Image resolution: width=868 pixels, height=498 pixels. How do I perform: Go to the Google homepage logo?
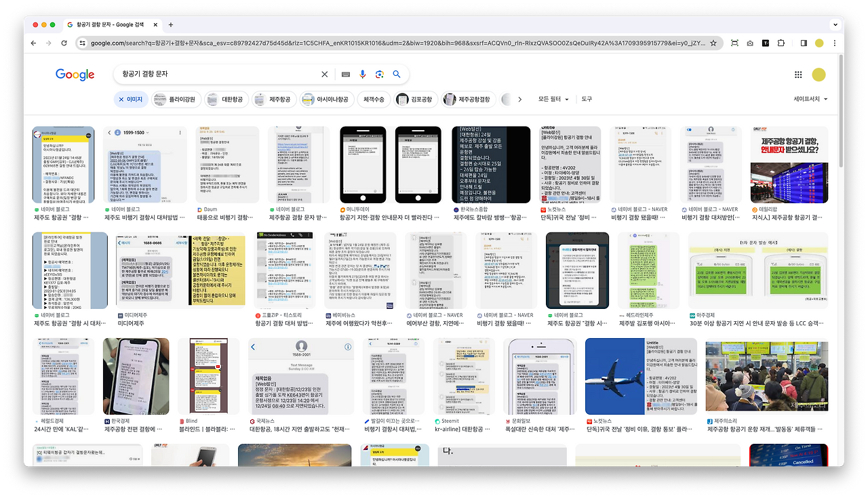(75, 75)
